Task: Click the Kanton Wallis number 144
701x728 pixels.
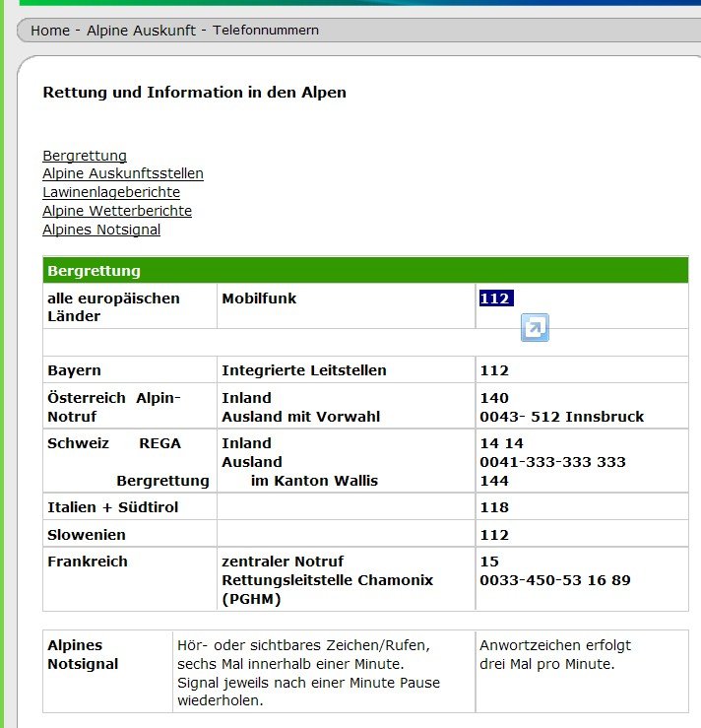Action: [x=494, y=481]
